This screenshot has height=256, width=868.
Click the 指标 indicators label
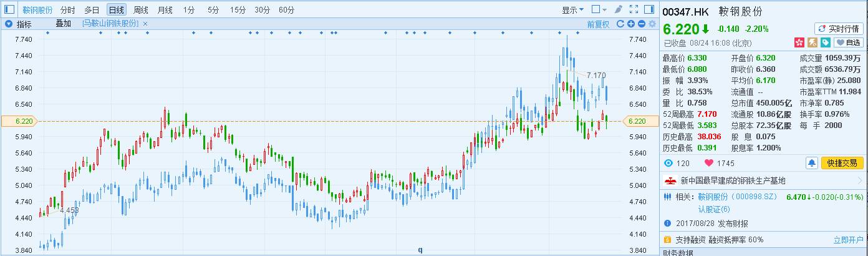point(24,24)
